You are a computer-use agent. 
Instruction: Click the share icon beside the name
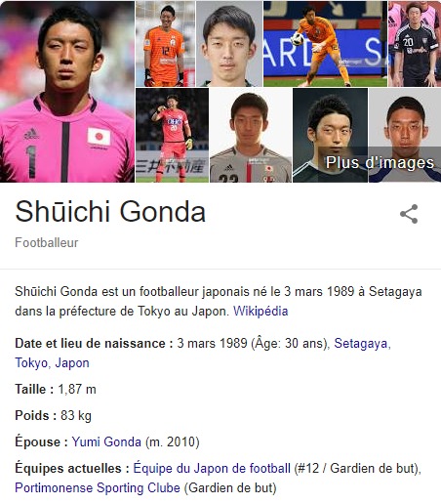(409, 214)
